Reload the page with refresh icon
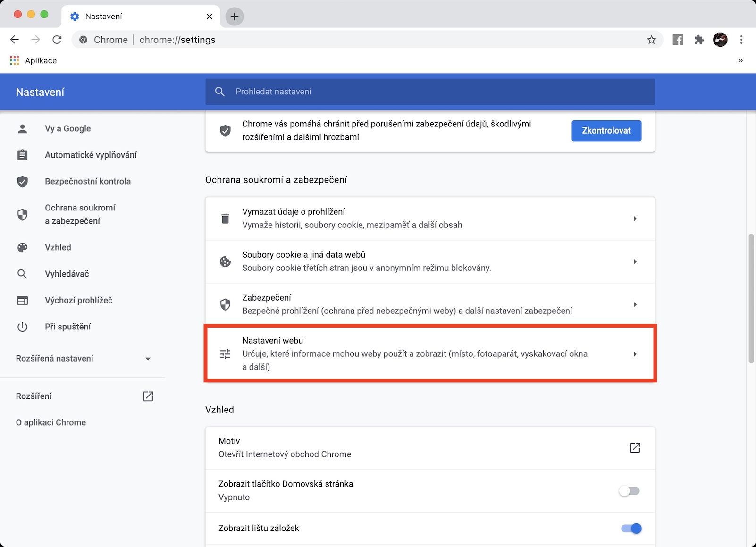Image resolution: width=756 pixels, height=547 pixels. pos(57,40)
